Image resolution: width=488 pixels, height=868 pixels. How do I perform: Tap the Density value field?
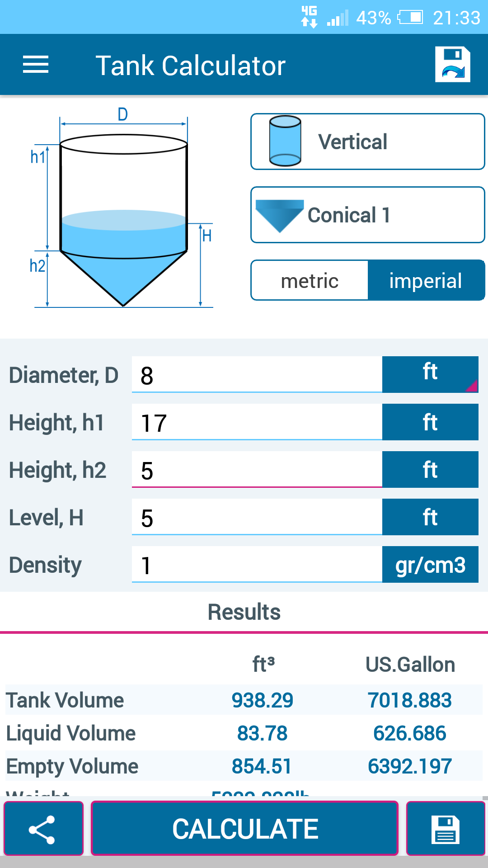pyautogui.click(x=257, y=565)
